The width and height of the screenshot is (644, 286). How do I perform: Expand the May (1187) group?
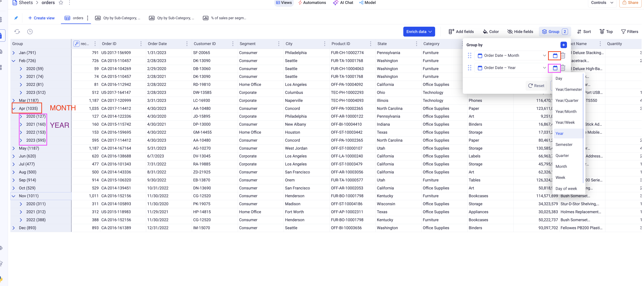coord(14,148)
